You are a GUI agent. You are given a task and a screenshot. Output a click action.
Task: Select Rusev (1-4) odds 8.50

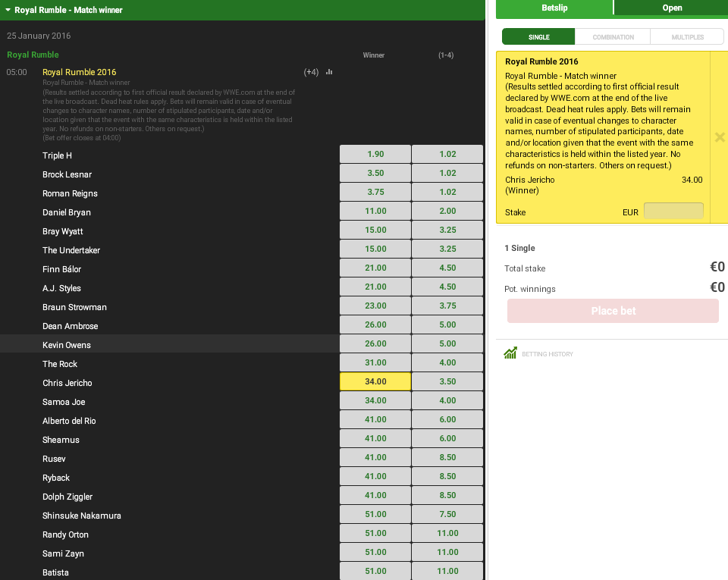coord(447,458)
